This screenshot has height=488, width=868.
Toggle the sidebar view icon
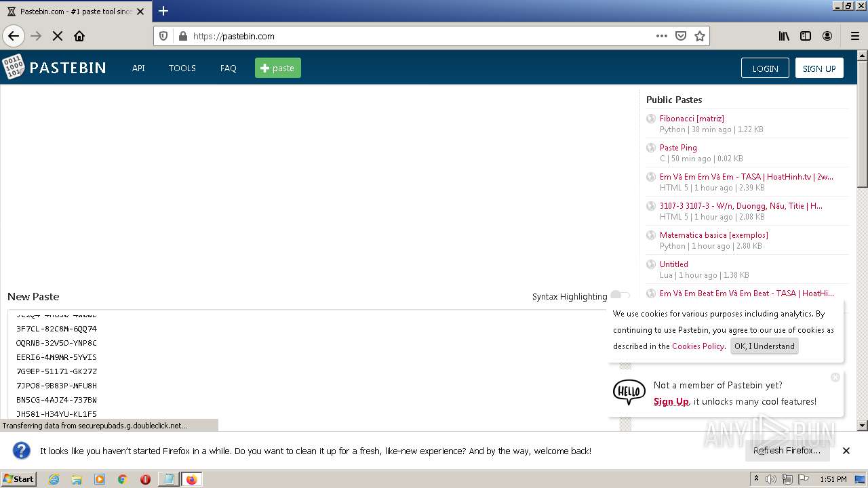tap(806, 36)
